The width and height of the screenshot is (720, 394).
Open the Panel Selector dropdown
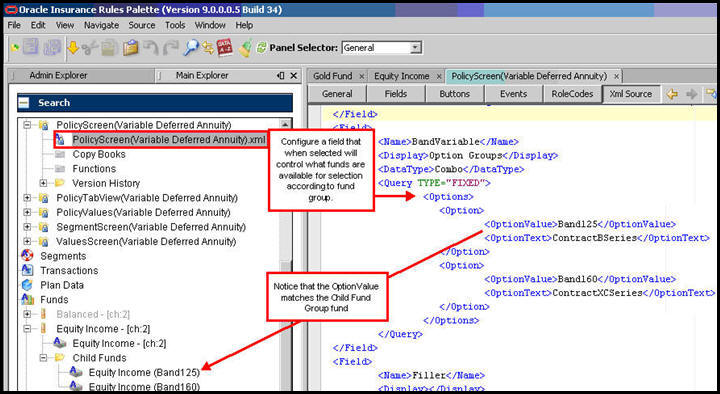[x=415, y=48]
